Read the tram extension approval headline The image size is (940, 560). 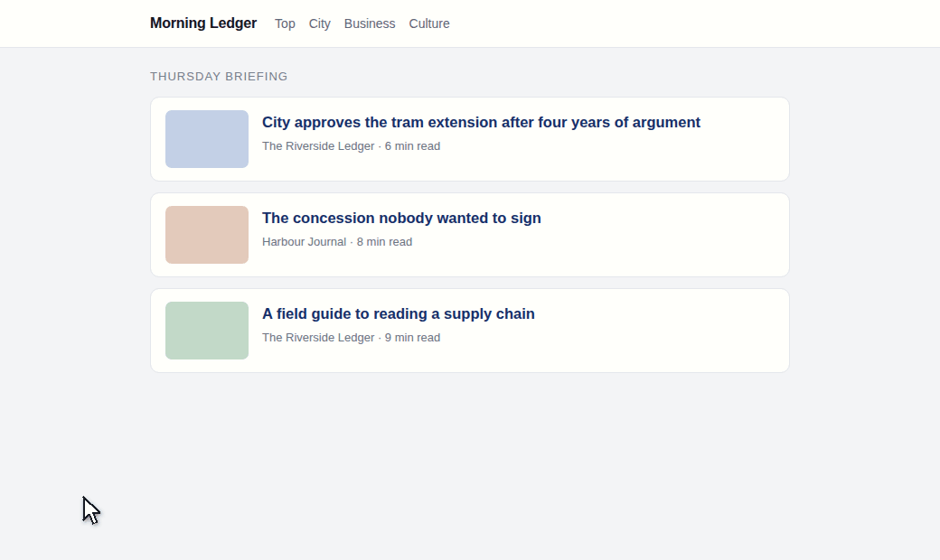(x=481, y=122)
